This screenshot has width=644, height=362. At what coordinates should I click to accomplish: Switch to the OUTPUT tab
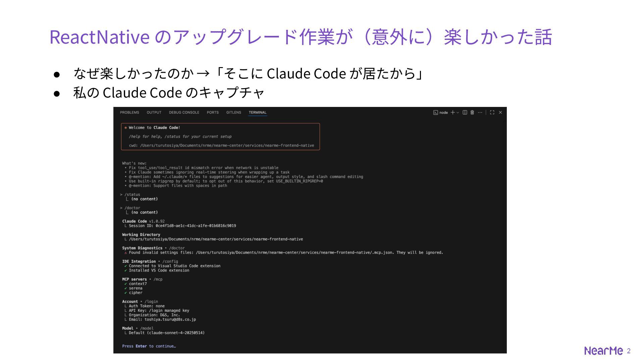click(154, 113)
